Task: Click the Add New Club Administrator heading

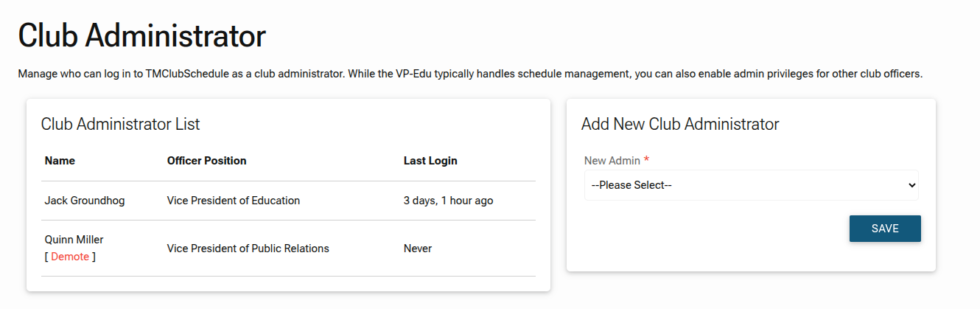Action: click(x=679, y=124)
